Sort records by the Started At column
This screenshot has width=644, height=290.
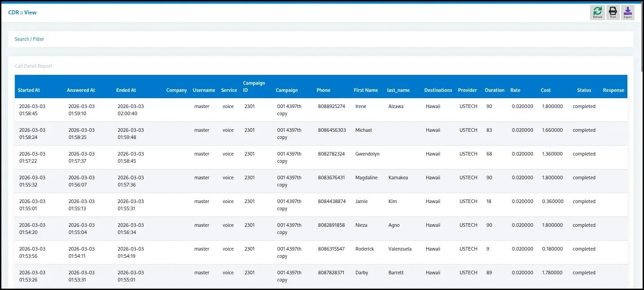29,90
